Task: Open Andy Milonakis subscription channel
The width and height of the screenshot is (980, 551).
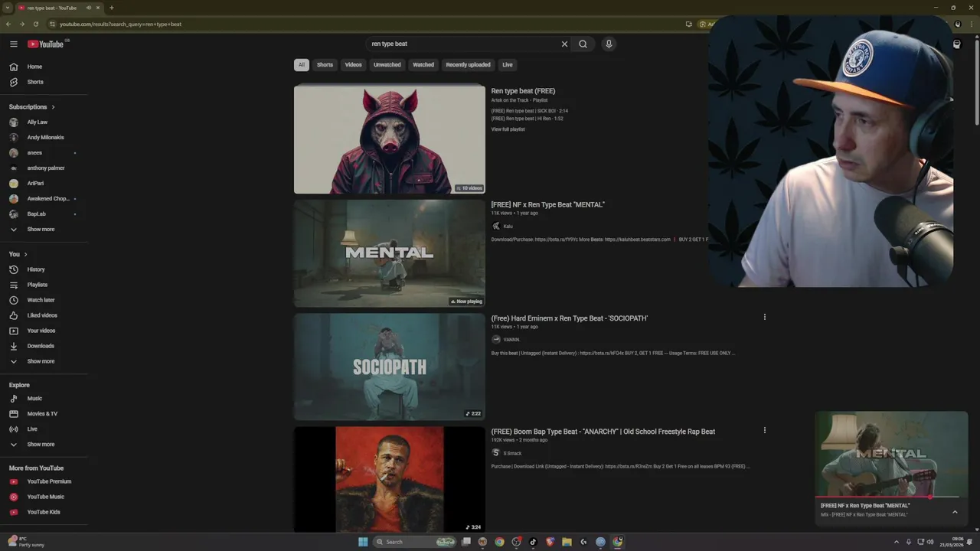Action: (44, 138)
